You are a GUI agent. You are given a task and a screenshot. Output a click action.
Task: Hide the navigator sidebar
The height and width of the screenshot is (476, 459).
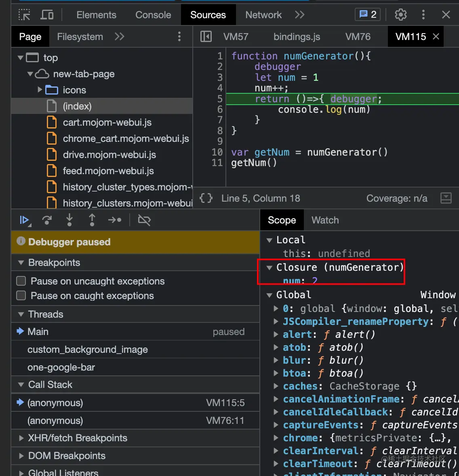206,37
